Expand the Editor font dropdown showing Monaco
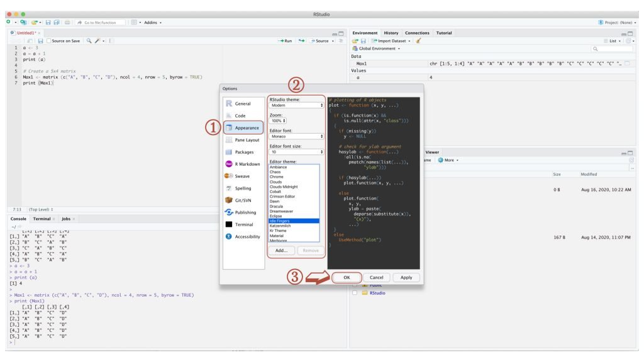The height and width of the screenshot is (362, 644). [x=296, y=136]
